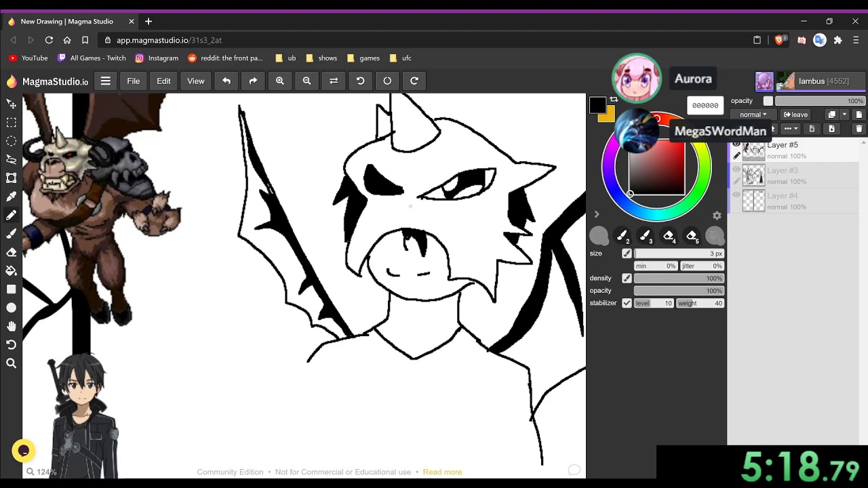Expand the layer options ellipsis dropdown

pyautogui.click(x=791, y=129)
